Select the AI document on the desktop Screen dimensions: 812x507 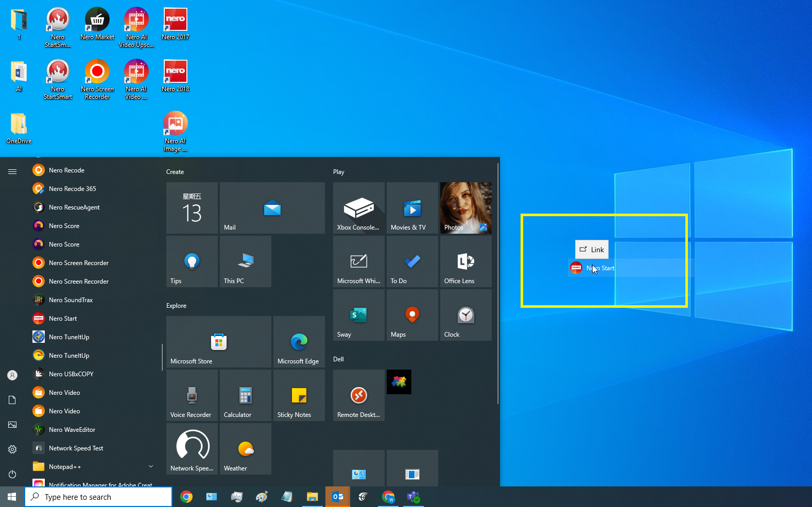[x=19, y=76]
